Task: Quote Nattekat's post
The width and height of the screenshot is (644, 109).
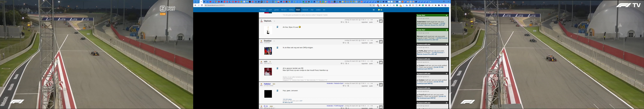Action: (371, 86)
